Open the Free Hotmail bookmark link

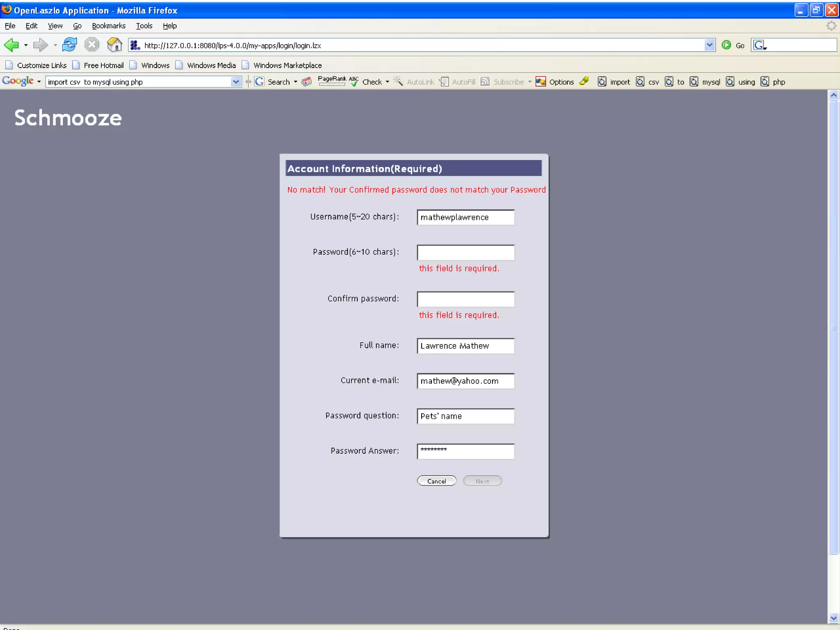pyautogui.click(x=103, y=65)
